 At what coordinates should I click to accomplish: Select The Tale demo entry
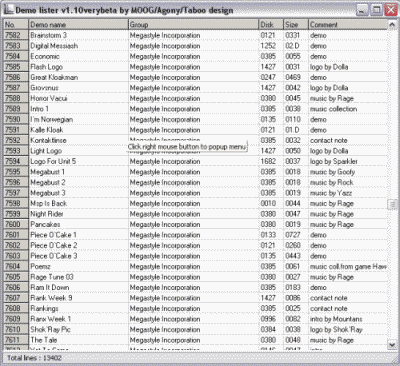click(x=44, y=340)
